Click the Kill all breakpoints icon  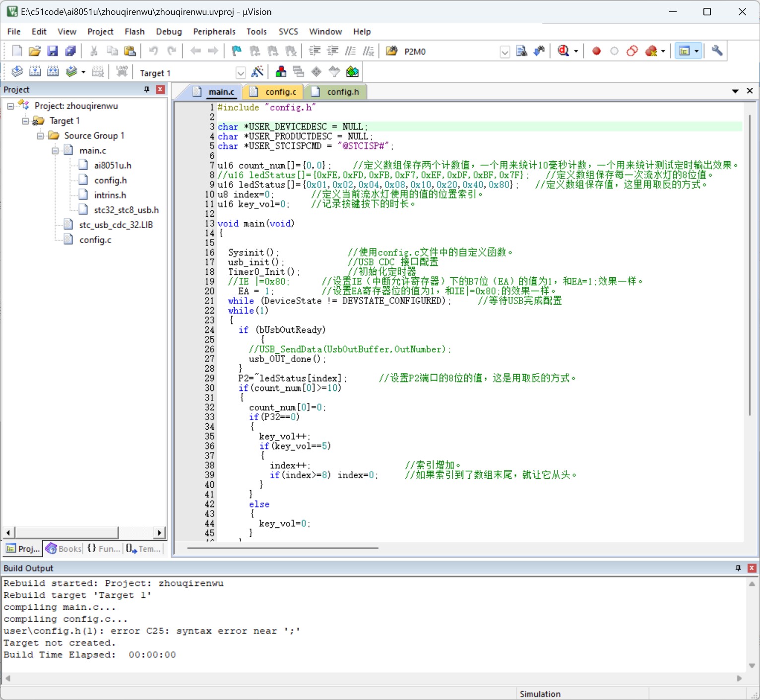[651, 51]
